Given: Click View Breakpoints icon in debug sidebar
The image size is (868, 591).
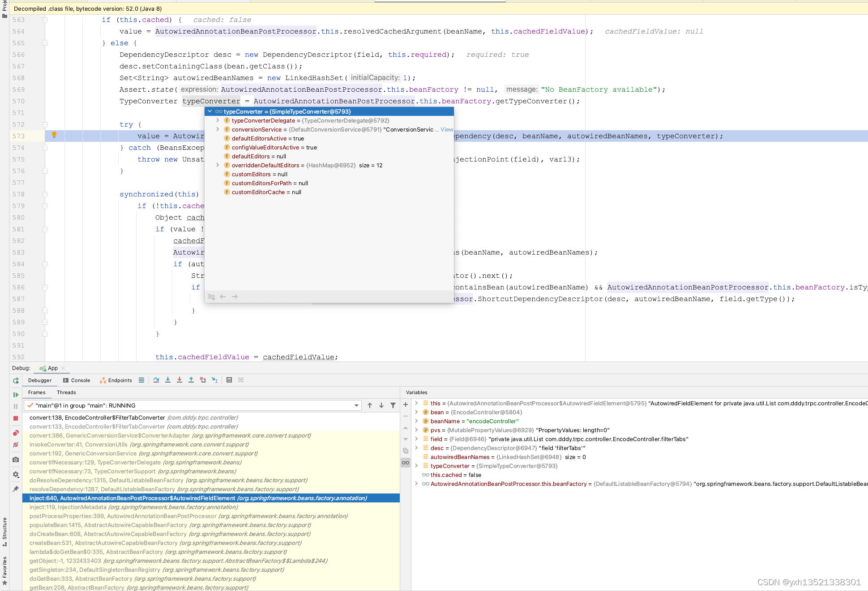Looking at the screenshot, I should 16,433.
